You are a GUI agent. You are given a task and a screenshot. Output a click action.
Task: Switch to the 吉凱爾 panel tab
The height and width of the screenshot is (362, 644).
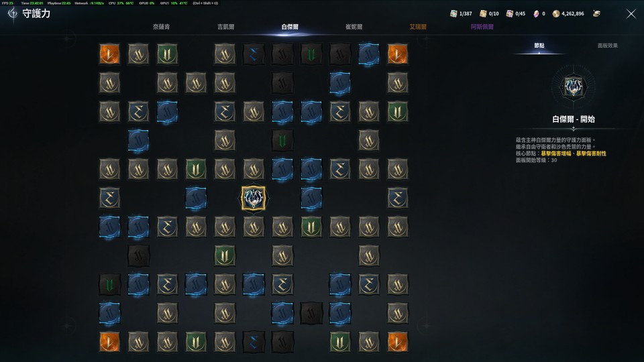(225, 27)
